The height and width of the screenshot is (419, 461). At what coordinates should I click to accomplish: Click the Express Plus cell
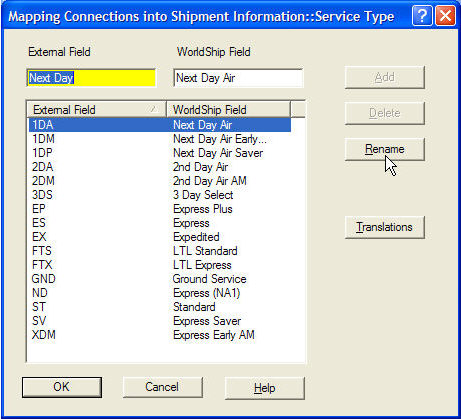203,209
